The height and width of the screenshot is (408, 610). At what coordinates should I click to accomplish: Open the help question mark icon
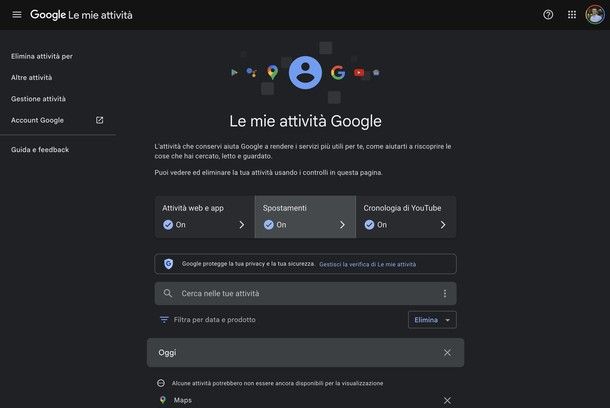[548, 15]
